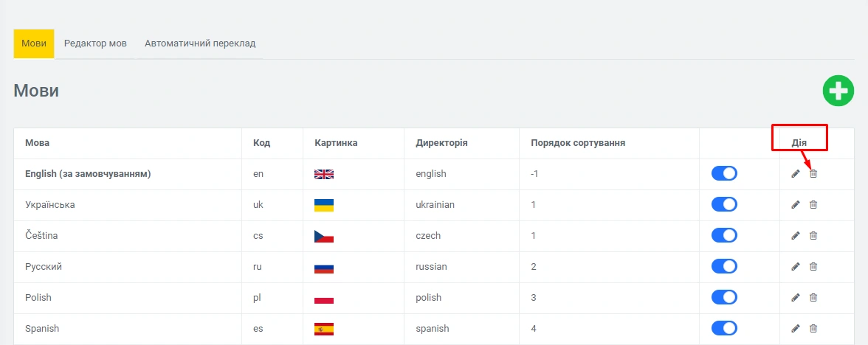Select the Мови tab
This screenshot has height=345, width=868.
point(34,43)
